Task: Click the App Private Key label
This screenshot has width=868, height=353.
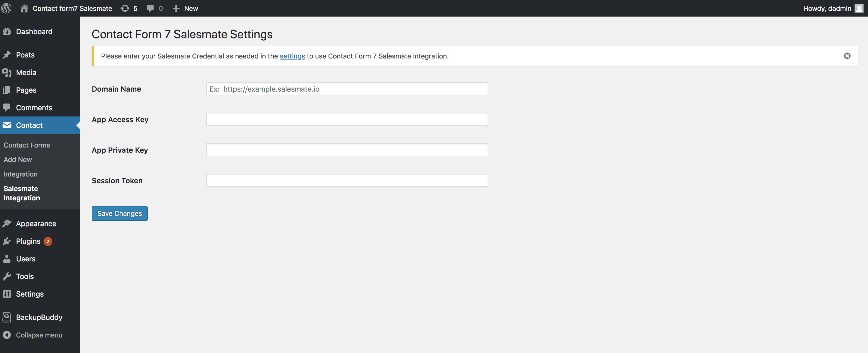Action: (x=120, y=150)
